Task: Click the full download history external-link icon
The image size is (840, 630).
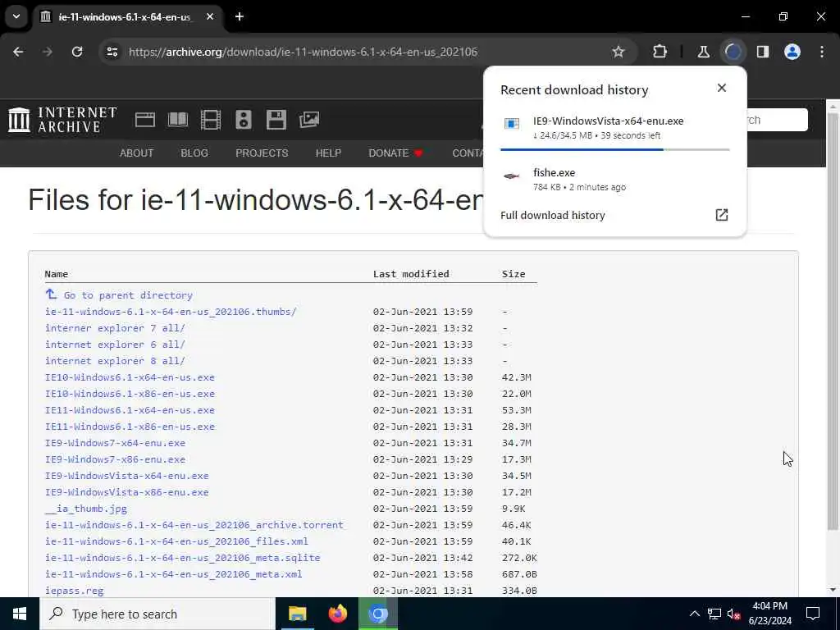Action: [x=722, y=215]
